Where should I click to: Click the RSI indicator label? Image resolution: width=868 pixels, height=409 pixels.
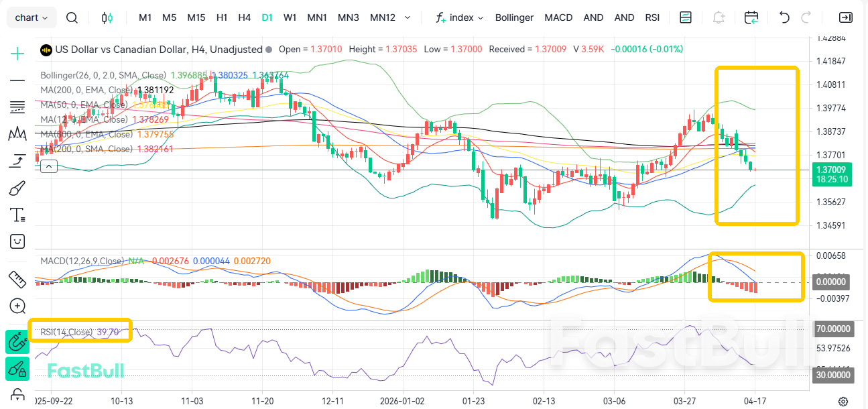pyautogui.click(x=652, y=17)
